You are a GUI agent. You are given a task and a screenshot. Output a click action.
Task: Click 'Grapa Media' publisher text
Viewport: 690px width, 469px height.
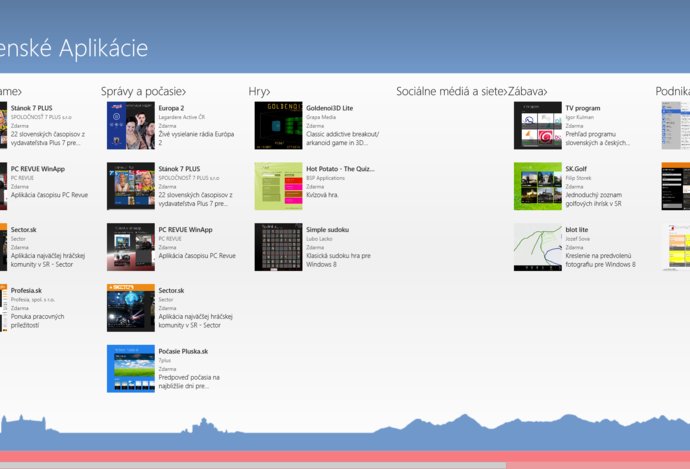click(x=321, y=117)
